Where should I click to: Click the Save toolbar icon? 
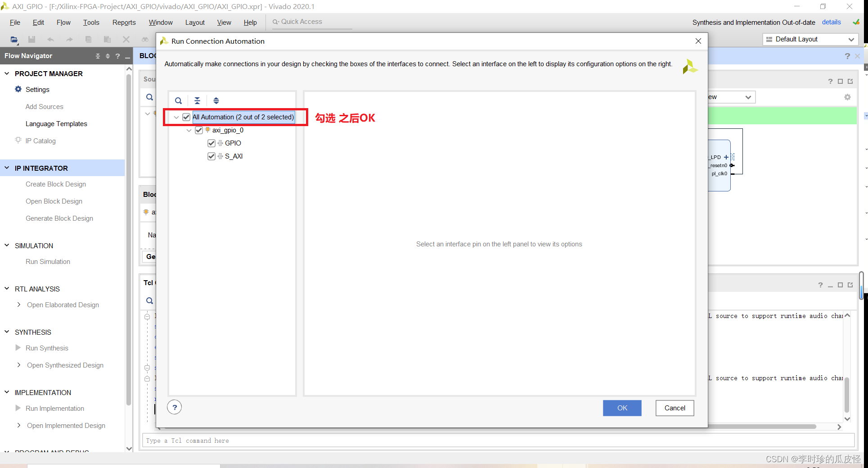[x=31, y=40]
